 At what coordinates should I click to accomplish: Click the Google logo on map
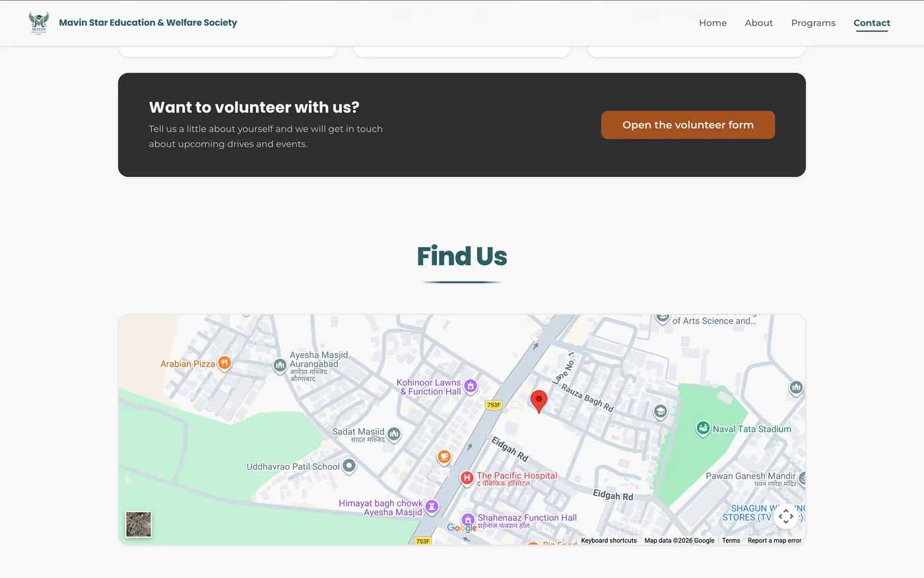click(462, 528)
